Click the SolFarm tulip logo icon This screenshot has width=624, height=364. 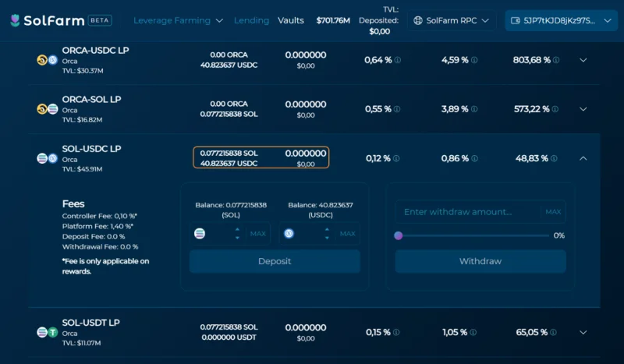pos(15,20)
